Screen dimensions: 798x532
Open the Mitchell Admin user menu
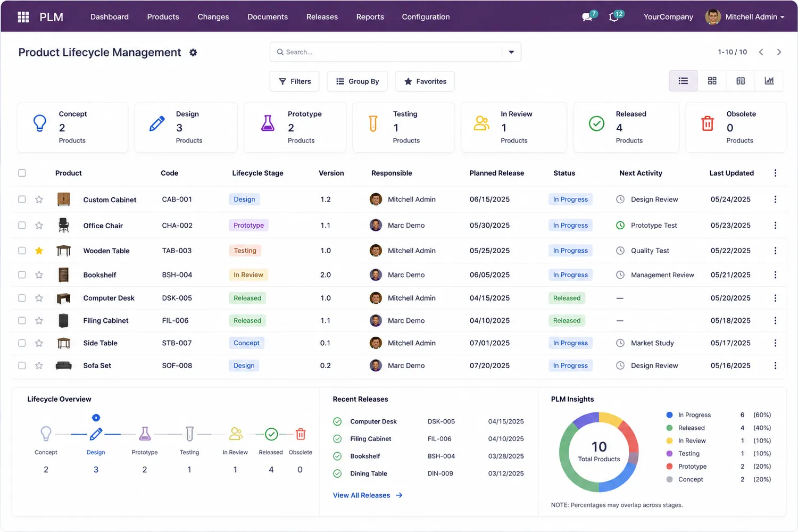coord(745,17)
